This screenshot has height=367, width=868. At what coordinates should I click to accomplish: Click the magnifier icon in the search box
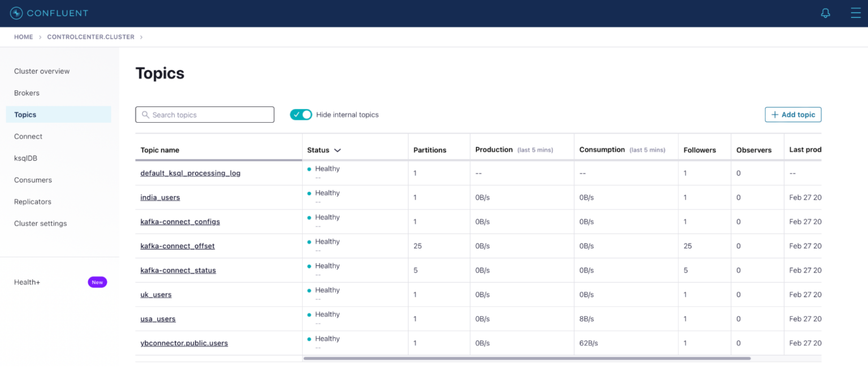pyautogui.click(x=145, y=114)
